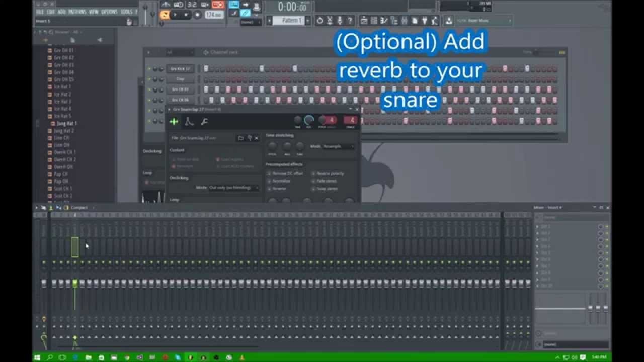Select OverH CH 1 in browser
The height and width of the screenshot is (362, 644).
(x=65, y=152)
